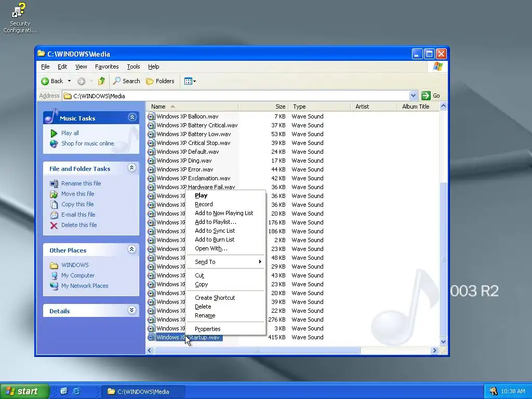Image resolution: width=532 pixels, height=399 pixels.
Task: Click the C:\WINDOWS\Media taskbar button
Action: tap(144, 392)
